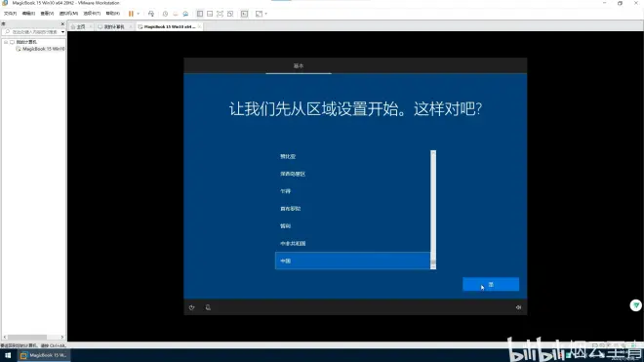Viewport: 644px width, 362px height.
Task: Click the library scrollbar left arrow
Action: click(5, 338)
